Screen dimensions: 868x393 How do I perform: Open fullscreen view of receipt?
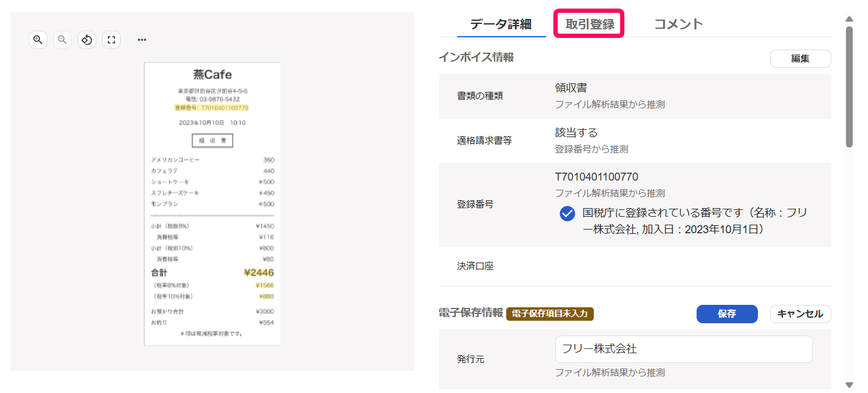111,40
